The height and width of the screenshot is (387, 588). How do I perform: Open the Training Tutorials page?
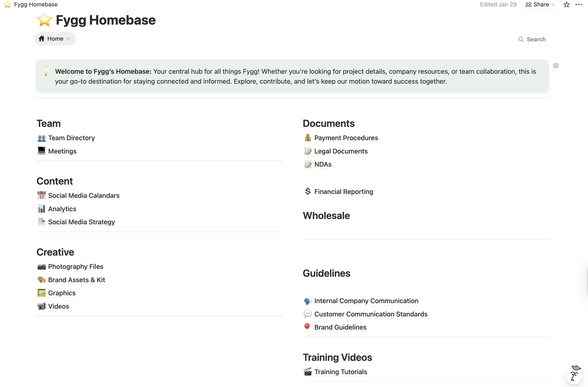click(x=340, y=372)
